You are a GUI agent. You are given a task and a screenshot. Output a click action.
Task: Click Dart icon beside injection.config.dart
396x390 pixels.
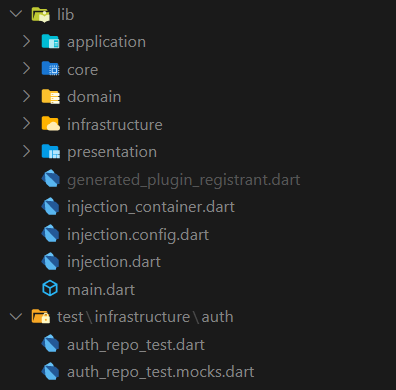(51, 234)
